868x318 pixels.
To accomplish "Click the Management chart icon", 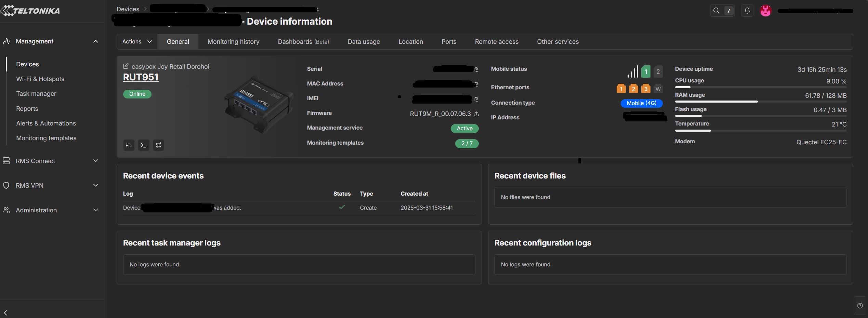I will [6, 41].
